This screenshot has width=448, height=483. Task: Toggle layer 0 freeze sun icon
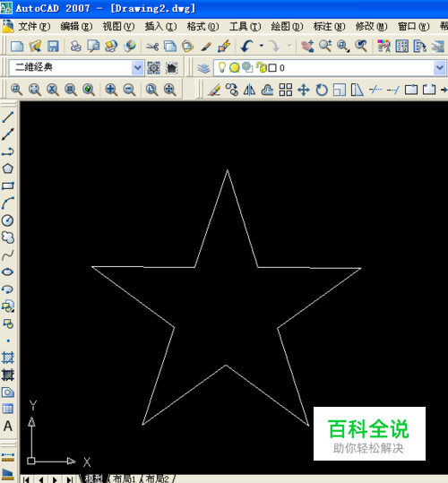tap(235, 67)
